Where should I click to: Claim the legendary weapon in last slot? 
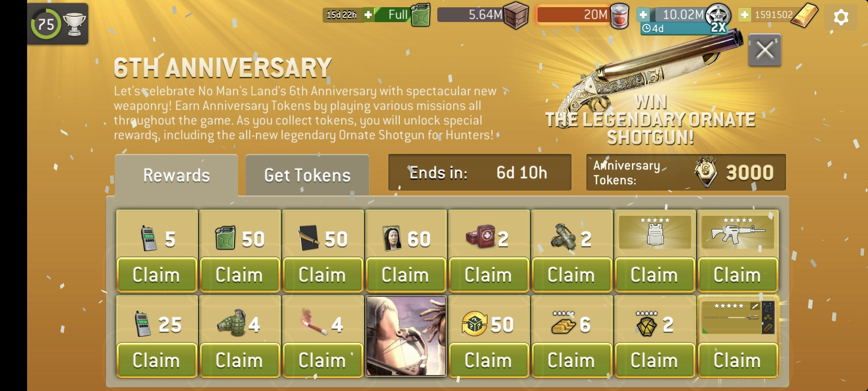click(x=738, y=360)
